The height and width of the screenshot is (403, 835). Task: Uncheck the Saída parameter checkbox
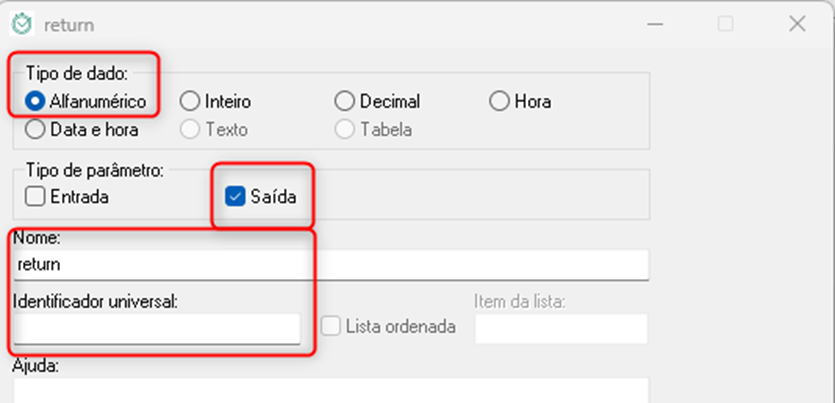pos(236,197)
